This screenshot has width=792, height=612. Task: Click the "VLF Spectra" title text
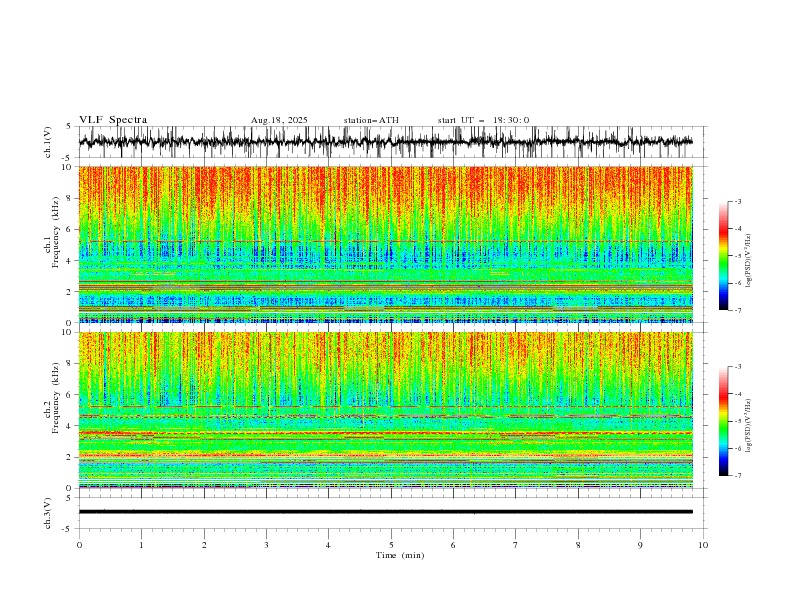point(113,120)
